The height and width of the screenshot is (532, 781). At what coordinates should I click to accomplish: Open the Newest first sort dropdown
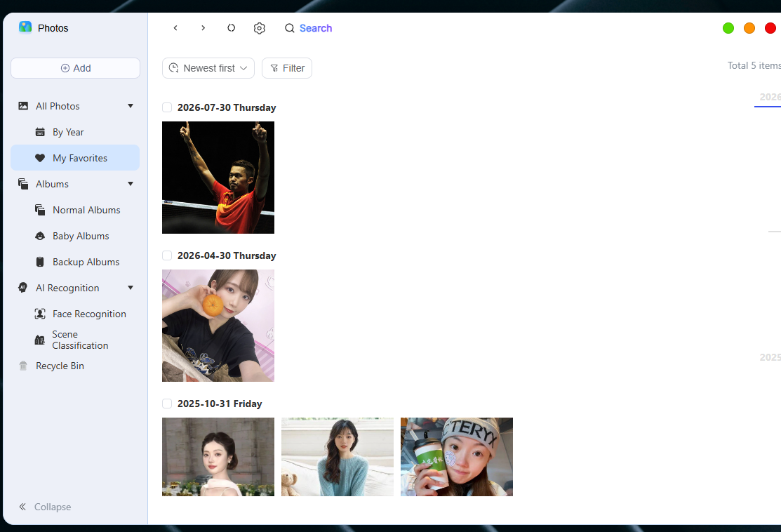coord(208,68)
